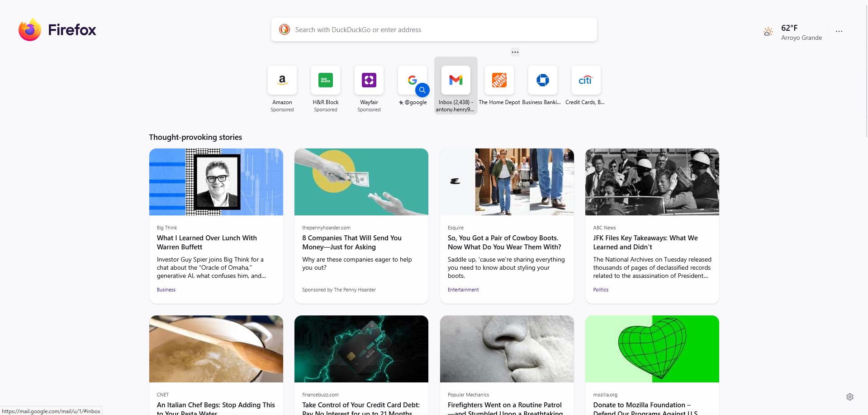Open the H&R Block shortcut tile
868x415 pixels.
(x=326, y=80)
